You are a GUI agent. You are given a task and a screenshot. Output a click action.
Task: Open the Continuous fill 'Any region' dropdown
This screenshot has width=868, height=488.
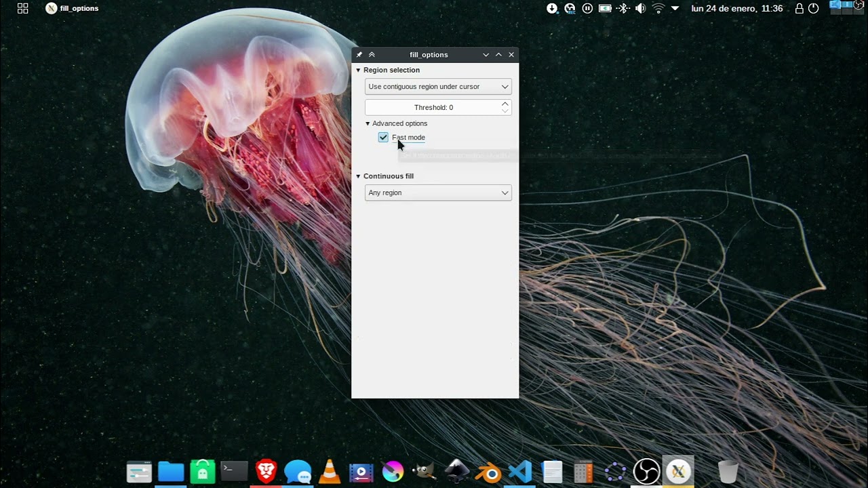point(437,193)
